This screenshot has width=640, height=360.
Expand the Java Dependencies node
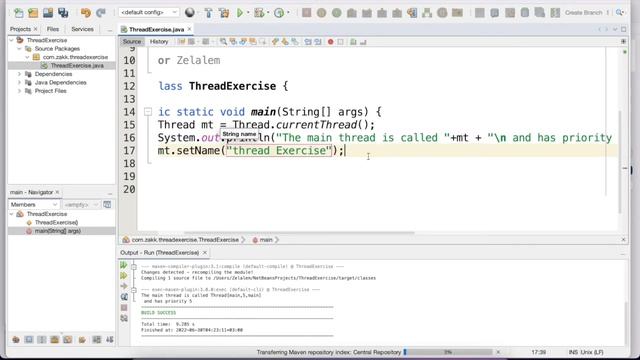tap(19, 82)
